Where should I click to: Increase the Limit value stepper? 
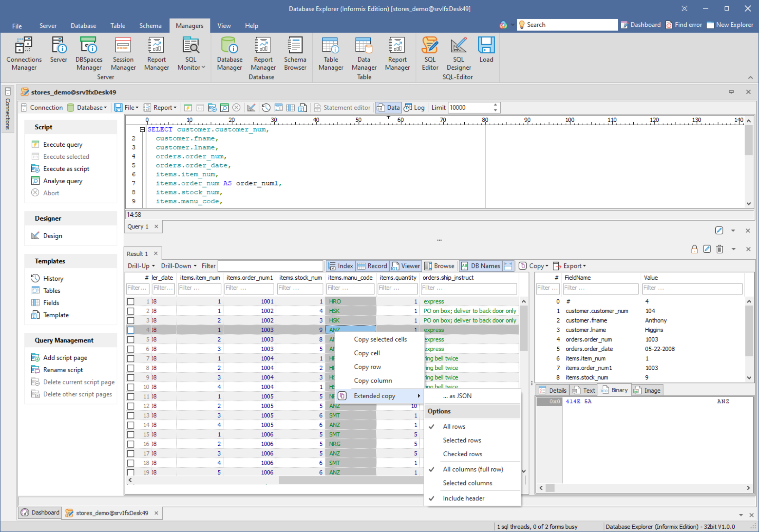(495, 105)
